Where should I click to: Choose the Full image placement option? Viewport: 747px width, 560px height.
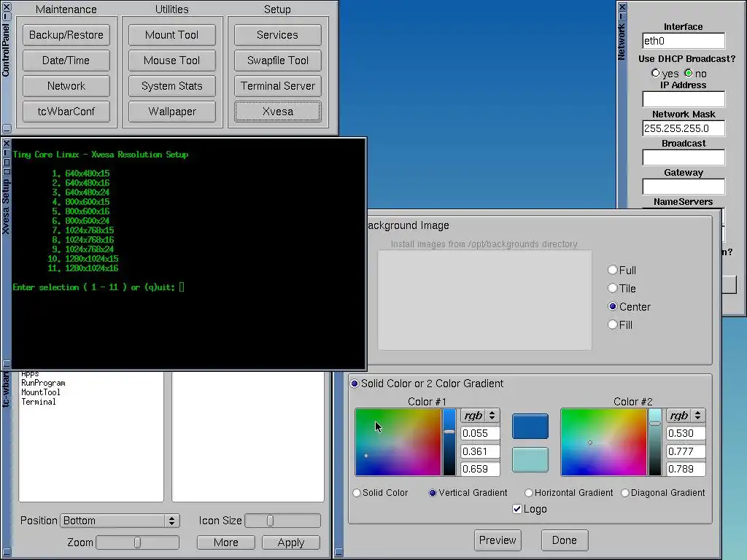tap(613, 270)
